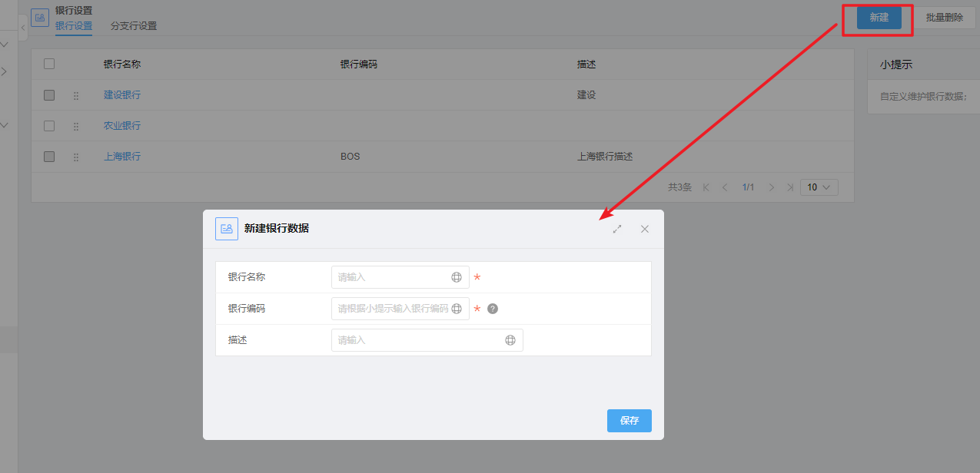
Task: Click the 银行名称 input field
Action: 400,277
